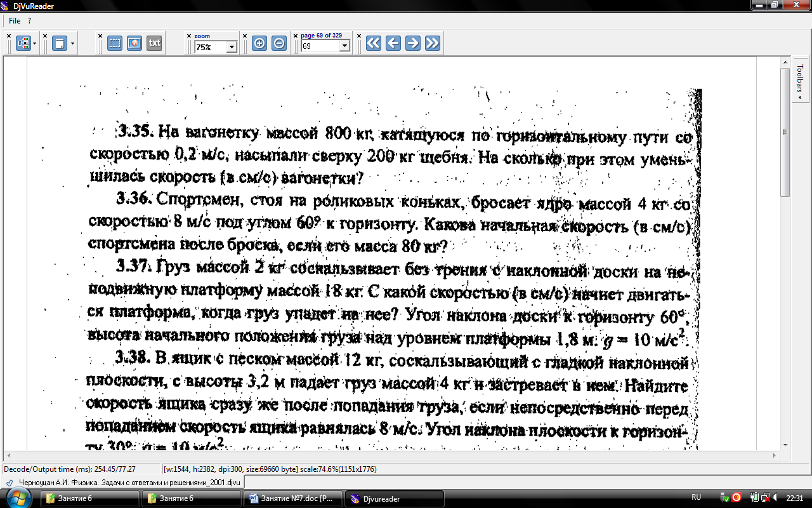Close the zoom toolbar section

pos(189,36)
